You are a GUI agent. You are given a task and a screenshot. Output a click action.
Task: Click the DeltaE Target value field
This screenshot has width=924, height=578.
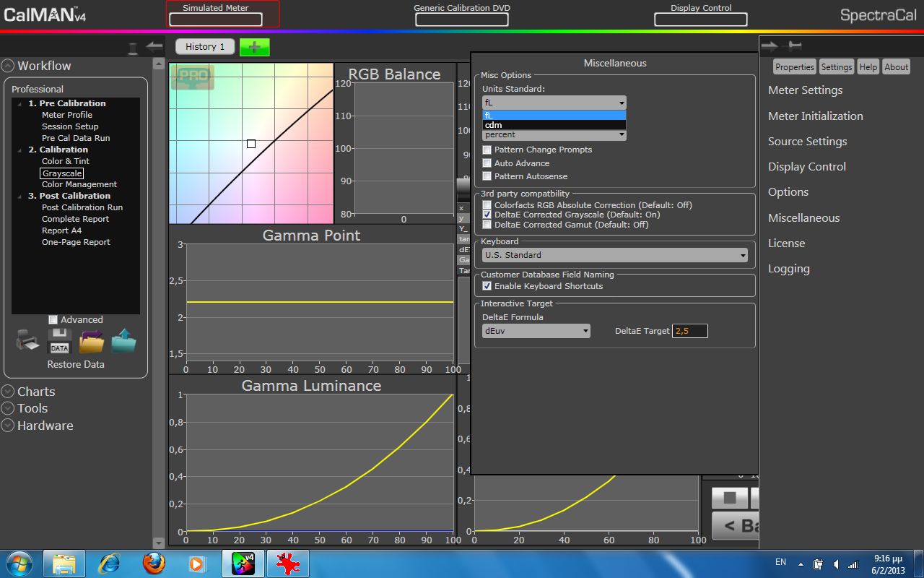[689, 331]
